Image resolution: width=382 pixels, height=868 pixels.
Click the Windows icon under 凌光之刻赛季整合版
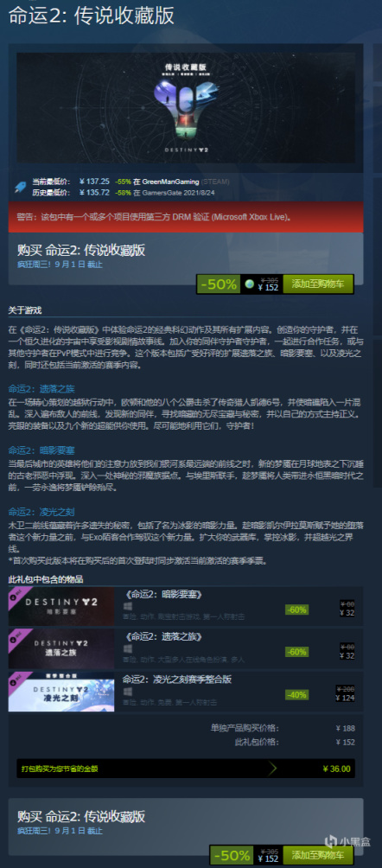128,692
